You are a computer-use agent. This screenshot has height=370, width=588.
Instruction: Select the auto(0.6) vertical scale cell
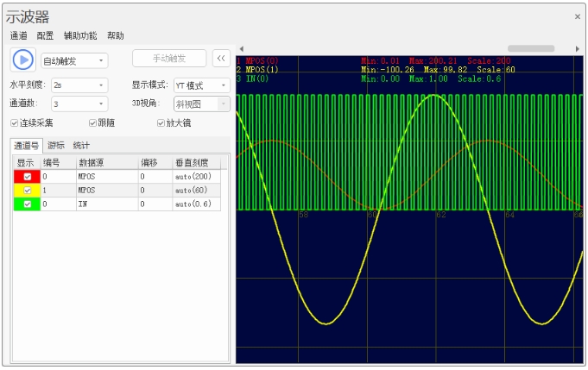point(197,204)
